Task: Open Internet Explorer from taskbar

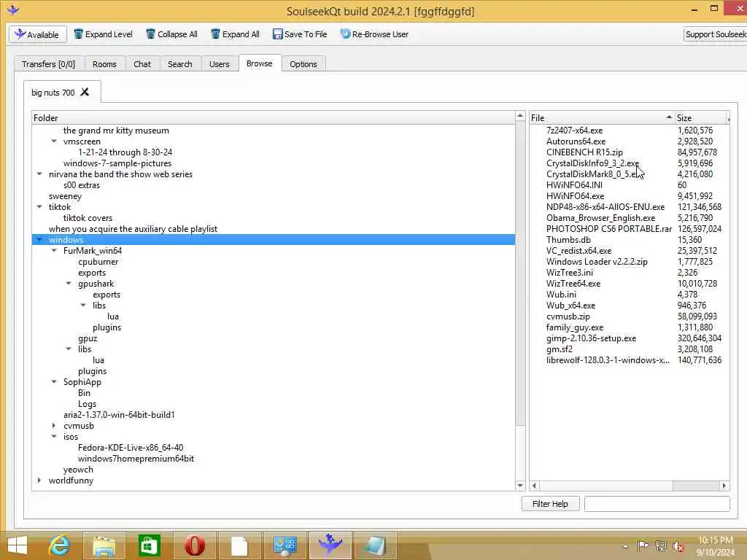Action: (60, 545)
